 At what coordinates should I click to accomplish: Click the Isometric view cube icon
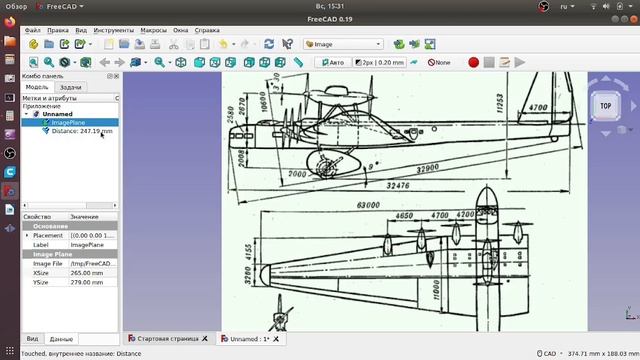(181, 62)
